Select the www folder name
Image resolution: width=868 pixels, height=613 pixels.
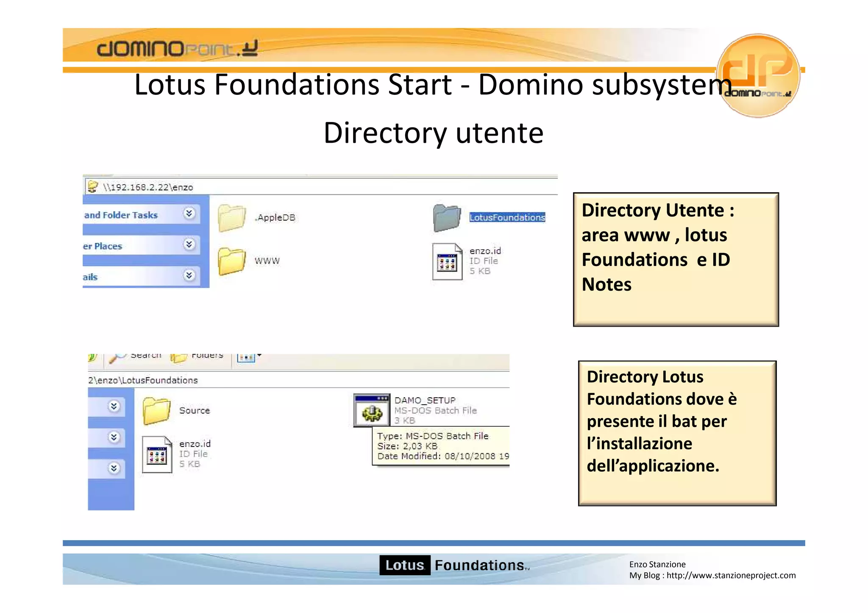coord(267,261)
